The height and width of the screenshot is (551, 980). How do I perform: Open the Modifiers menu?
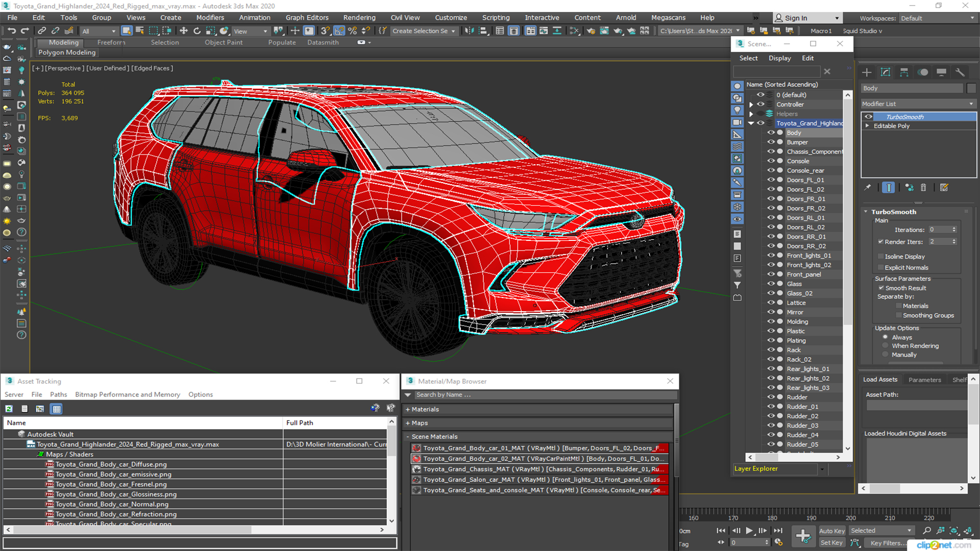210,17
